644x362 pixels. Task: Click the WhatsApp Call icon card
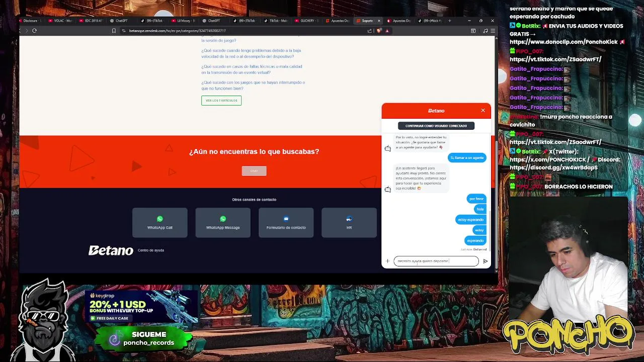click(x=160, y=222)
